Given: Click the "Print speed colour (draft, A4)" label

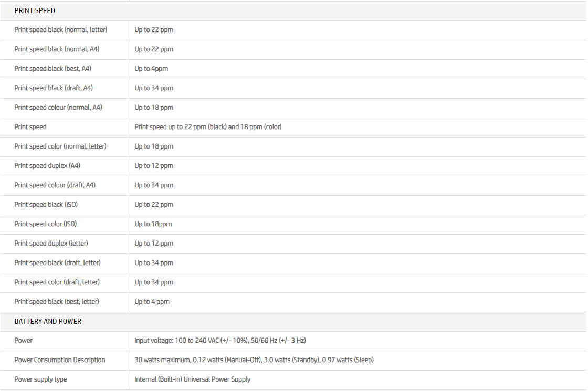Looking at the screenshot, I should (x=55, y=185).
